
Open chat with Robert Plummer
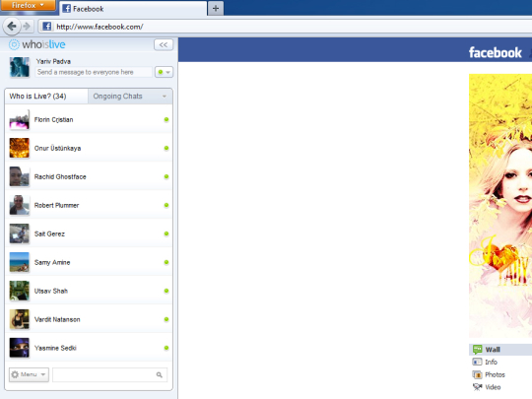[x=89, y=205]
